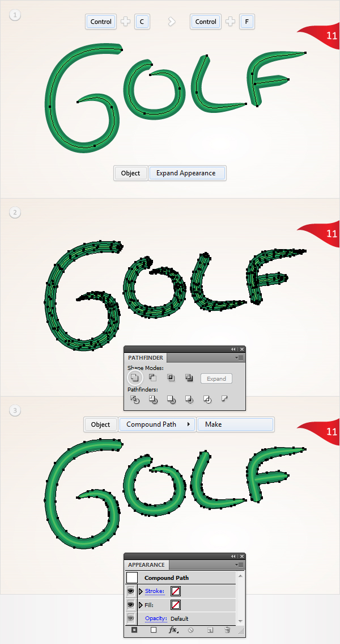Expand the Fill attribute triangle
The image size is (340, 644).
click(x=141, y=605)
